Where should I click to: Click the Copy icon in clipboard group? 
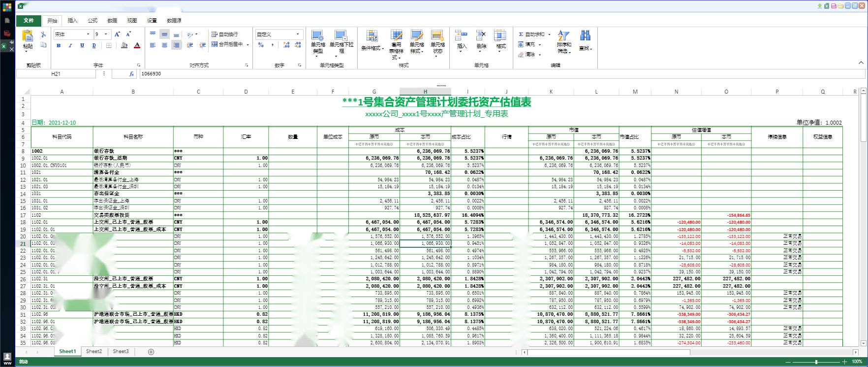click(43, 45)
